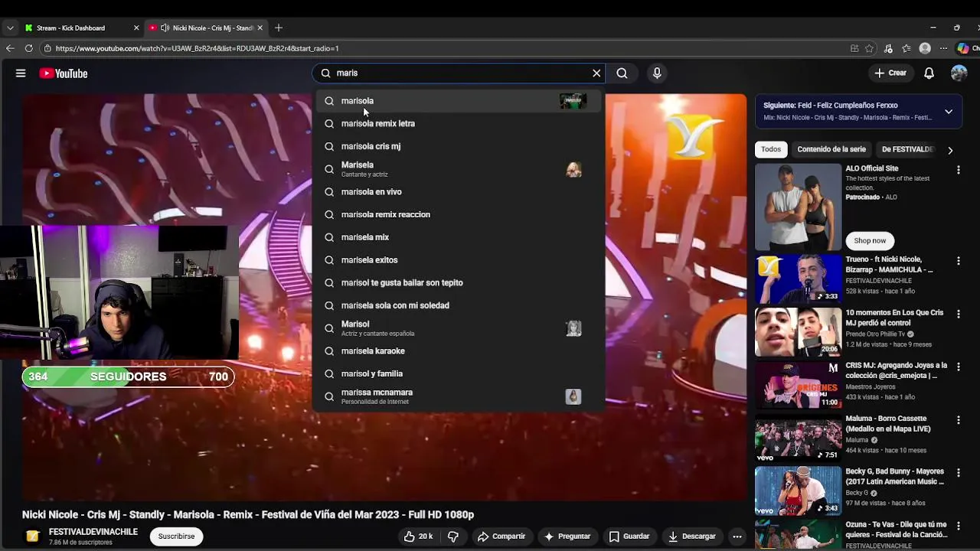Open a new browser tab
Screen dimensions: 980x551
(x=279, y=28)
